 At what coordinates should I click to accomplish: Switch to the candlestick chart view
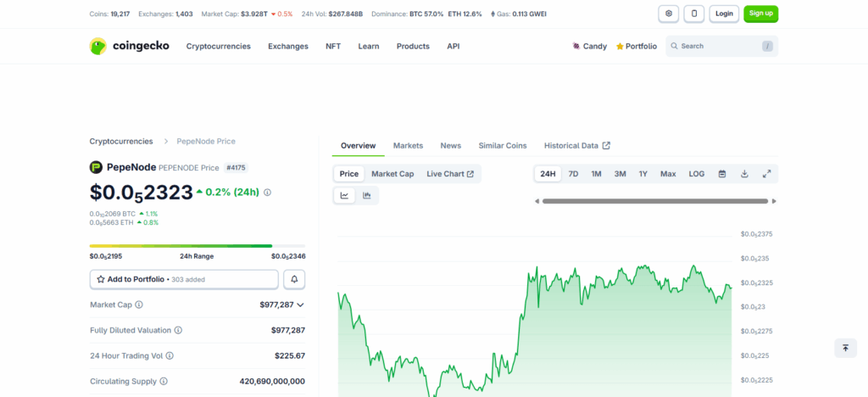click(367, 196)
